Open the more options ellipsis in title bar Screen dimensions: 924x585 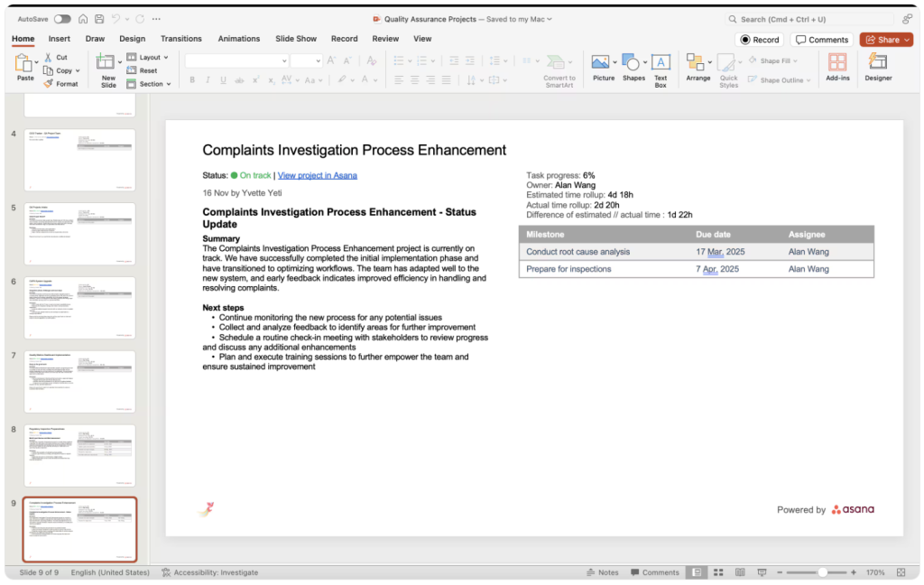pos(156,19)
